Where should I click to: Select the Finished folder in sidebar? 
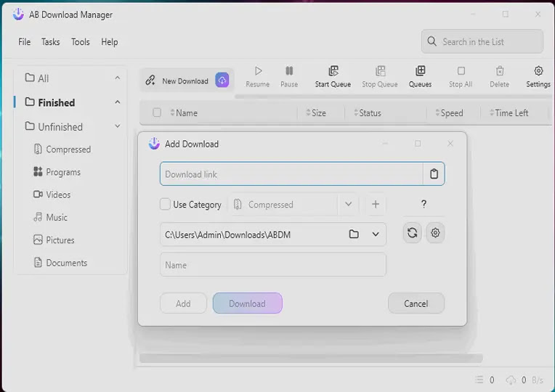click(x=50, y=102)
